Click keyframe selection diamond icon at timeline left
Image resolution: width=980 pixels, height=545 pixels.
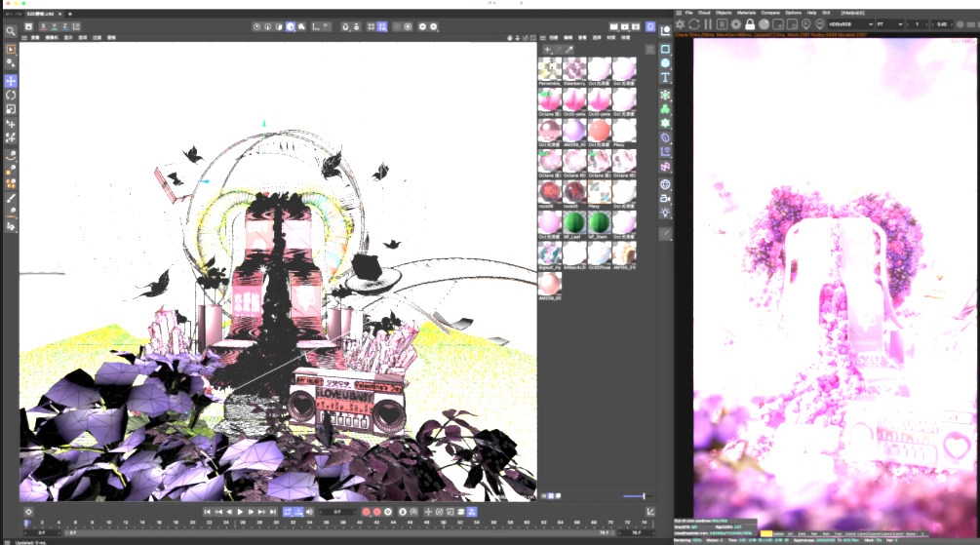click(x=28, y=512)
